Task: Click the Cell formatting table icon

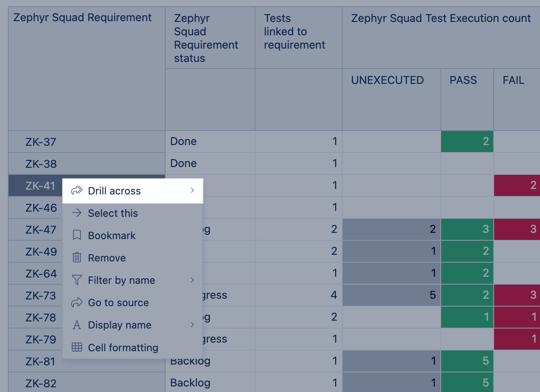Action: point(77,347)
